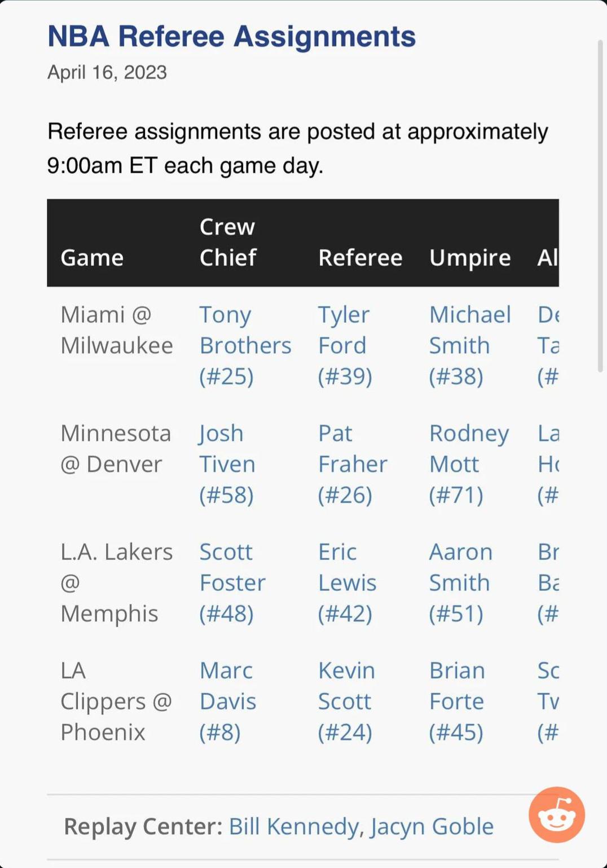Click the NBA Referee Assignments heading

coord(231,37)
